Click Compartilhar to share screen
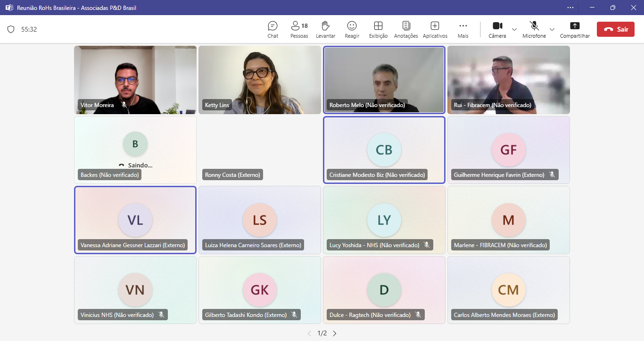Viewport: 644px width, 341px height. click(x=575, y=29)
